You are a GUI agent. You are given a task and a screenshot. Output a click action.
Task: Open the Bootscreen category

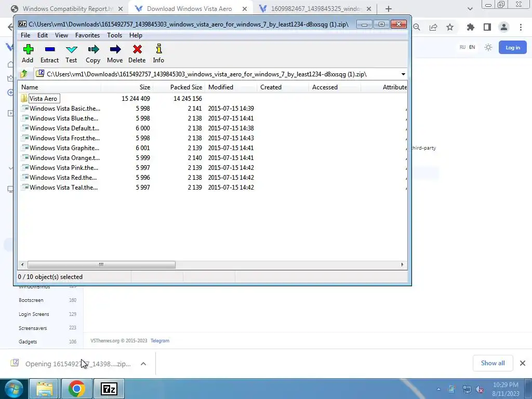(x=31, y=300)
